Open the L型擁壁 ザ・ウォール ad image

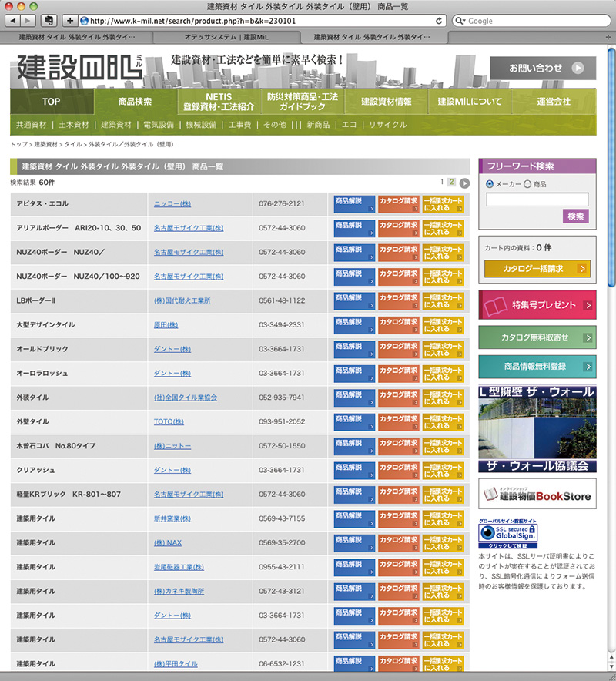coord(537,429)
